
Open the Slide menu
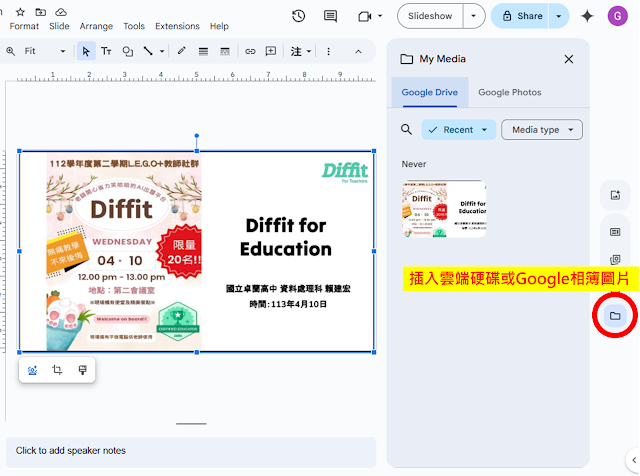tap(59, 26)
